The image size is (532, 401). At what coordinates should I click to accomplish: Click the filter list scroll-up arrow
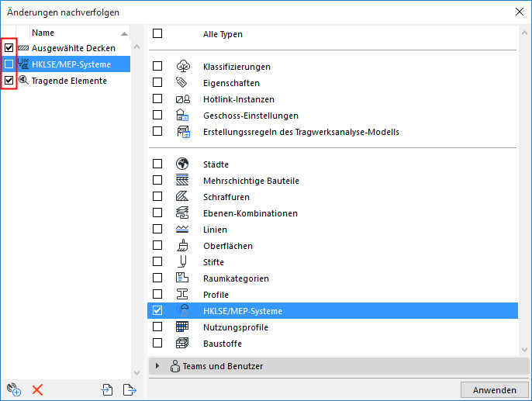click(x=137, y=47)
